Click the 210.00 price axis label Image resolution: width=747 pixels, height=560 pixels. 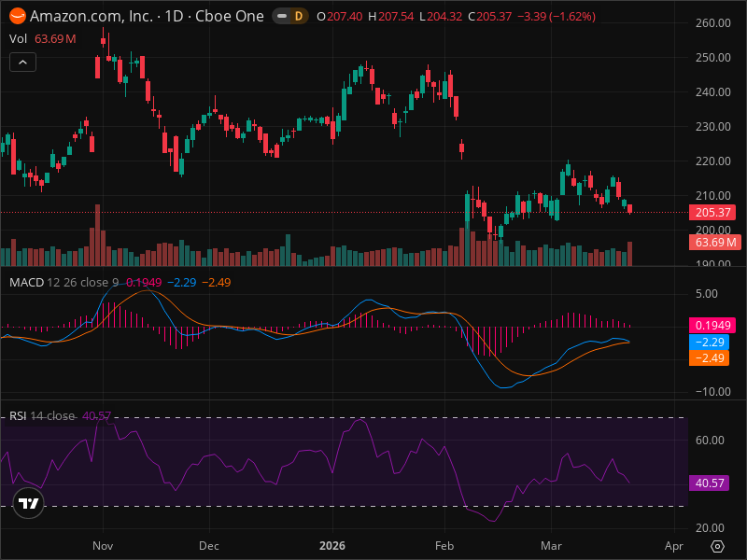tap(712, 195)
